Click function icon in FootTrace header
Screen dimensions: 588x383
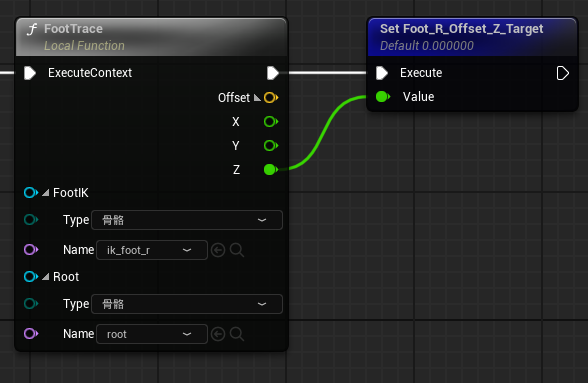32,29
